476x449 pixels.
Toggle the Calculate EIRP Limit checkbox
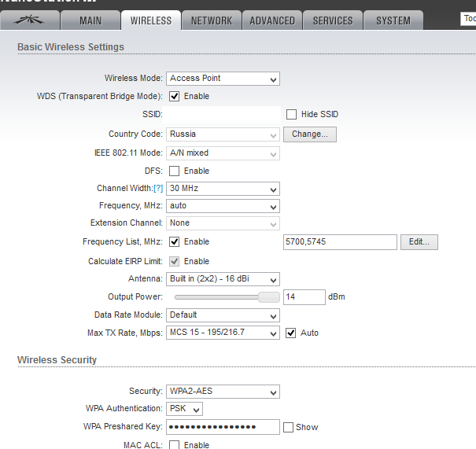click(174, 262)
